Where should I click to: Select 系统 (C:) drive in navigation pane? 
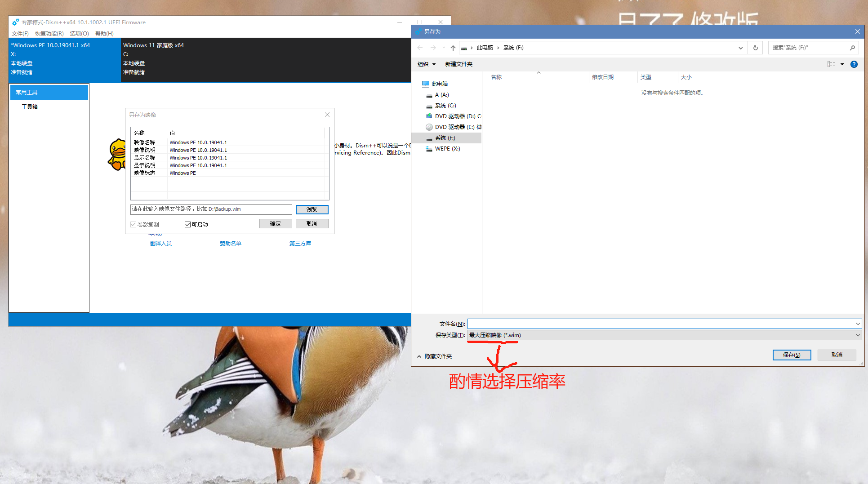click(445, 105)
